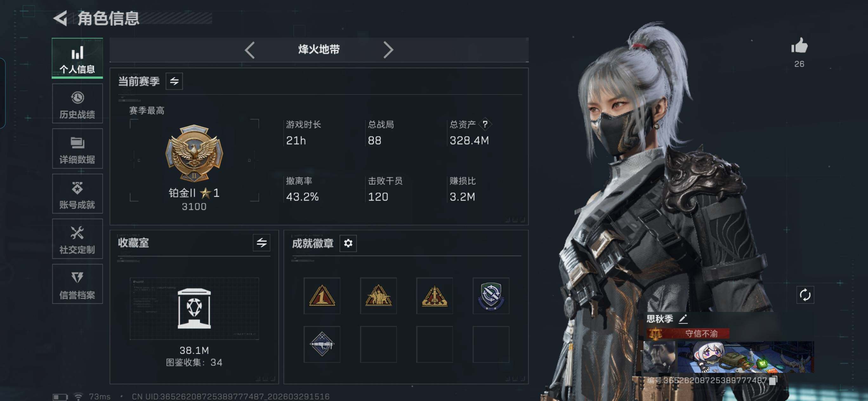Give a thumbs-up like to the profile

coord(799,46)
